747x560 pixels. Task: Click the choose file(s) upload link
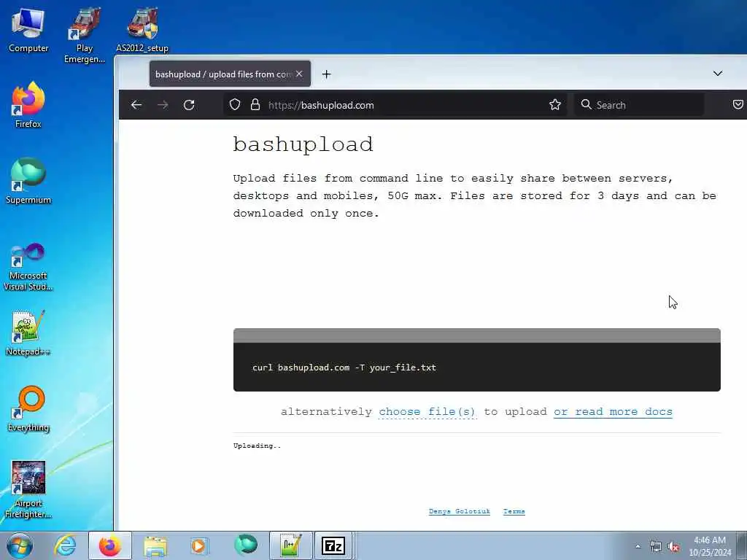coord(427,412)
